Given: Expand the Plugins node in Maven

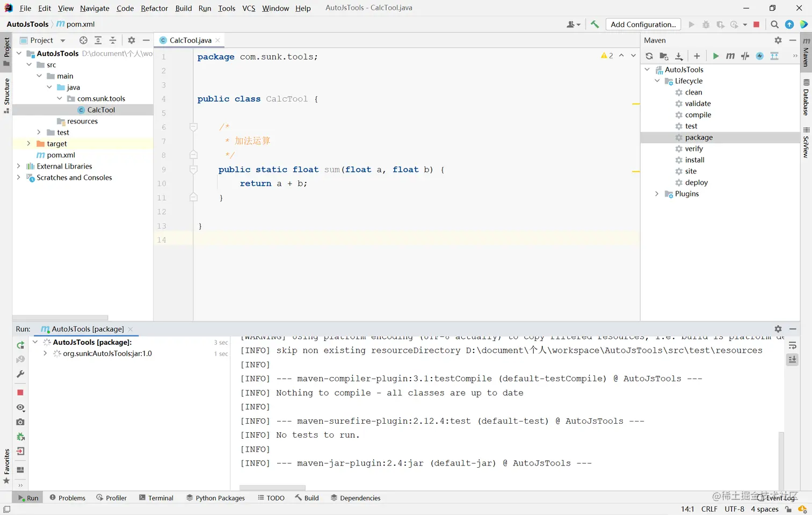Looking at the screenshot, I should (x=657, y=194).
